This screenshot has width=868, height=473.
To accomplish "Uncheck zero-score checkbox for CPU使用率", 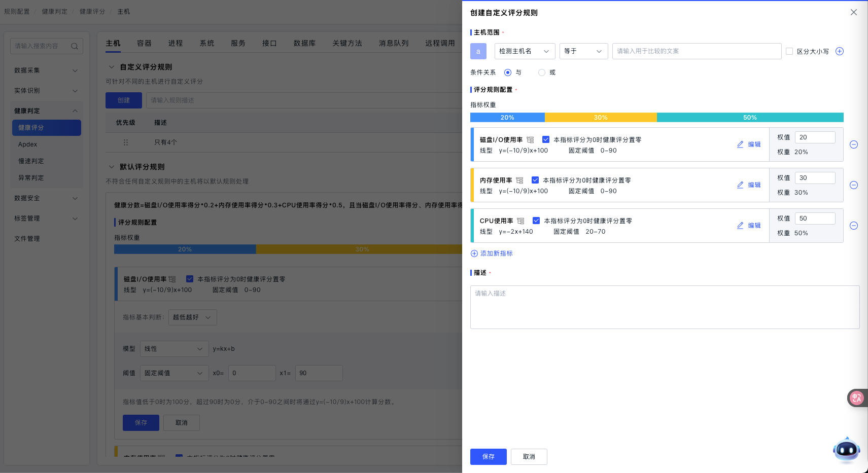I will [x=536, y=221].
